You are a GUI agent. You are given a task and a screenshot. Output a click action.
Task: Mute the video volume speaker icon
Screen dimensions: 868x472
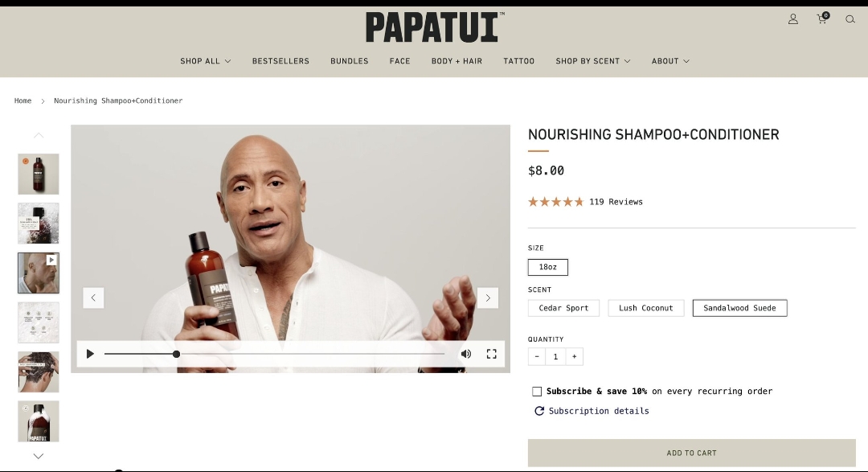tap(466, 354)
